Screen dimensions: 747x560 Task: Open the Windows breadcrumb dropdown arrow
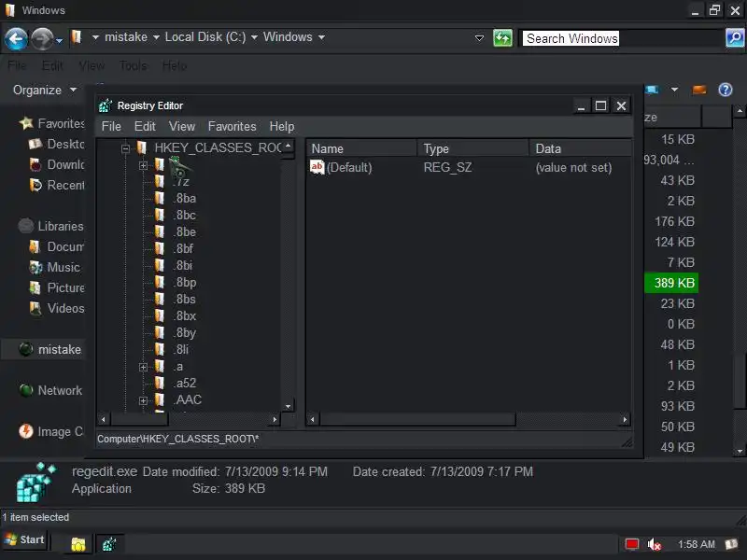pyautogui.click(x=321, y=37)
